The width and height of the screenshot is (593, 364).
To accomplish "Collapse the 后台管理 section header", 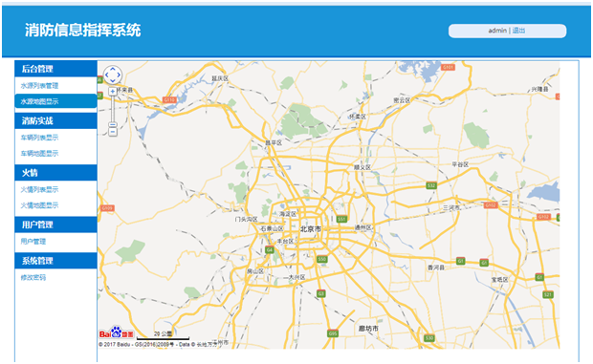I will (x=56, y=69).
